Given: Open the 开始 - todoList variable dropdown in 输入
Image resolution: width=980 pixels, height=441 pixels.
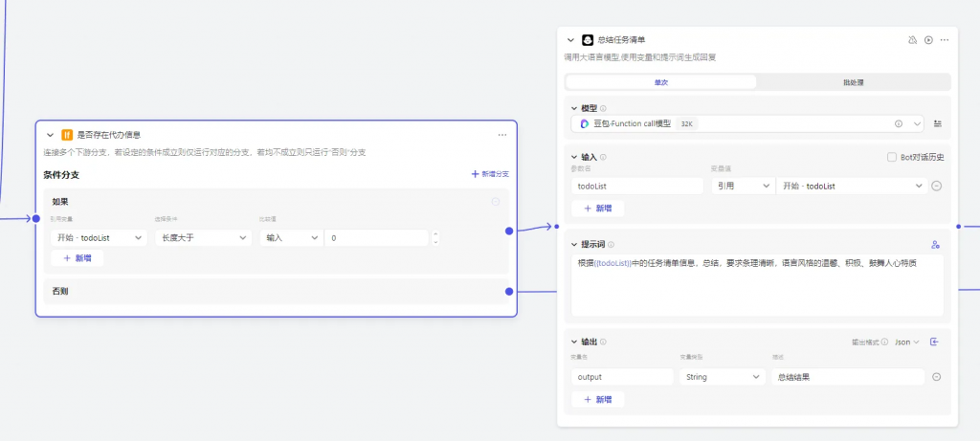Looking at the screenshot, I should pyautogui.click(x=852, y=186).
